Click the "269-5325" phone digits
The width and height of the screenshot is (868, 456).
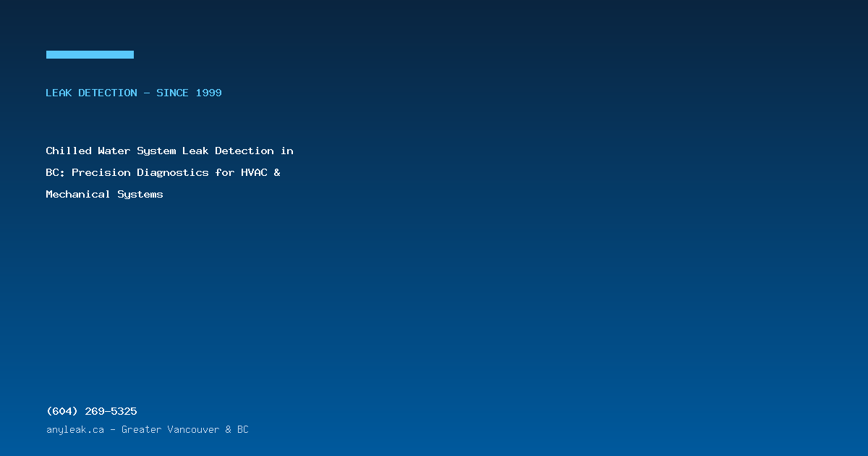(x=111, y=411)
